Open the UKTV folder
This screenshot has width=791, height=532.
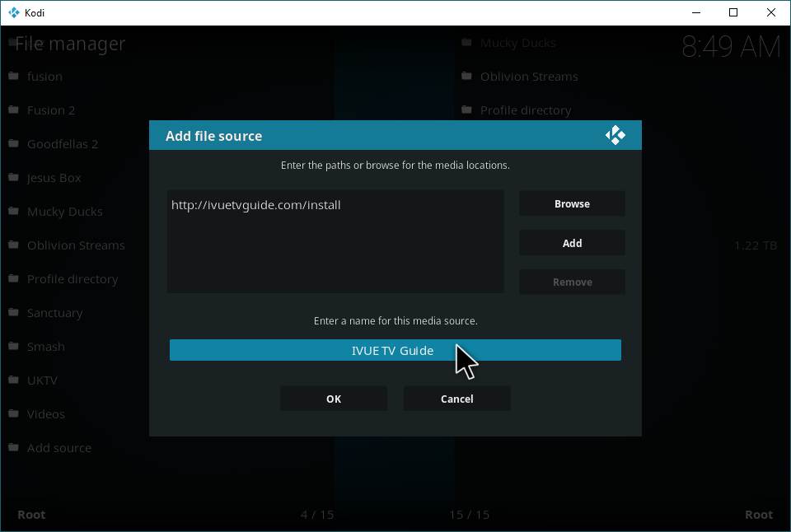42,380
